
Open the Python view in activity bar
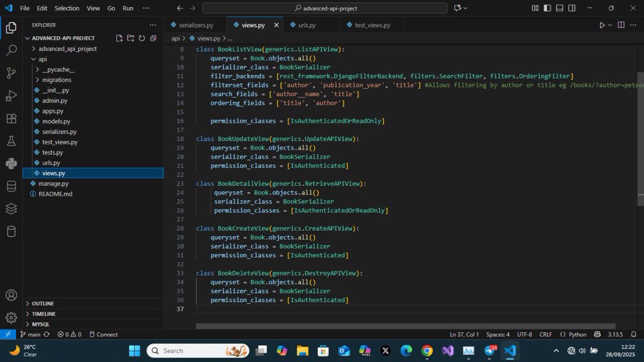tap(11, 164)
